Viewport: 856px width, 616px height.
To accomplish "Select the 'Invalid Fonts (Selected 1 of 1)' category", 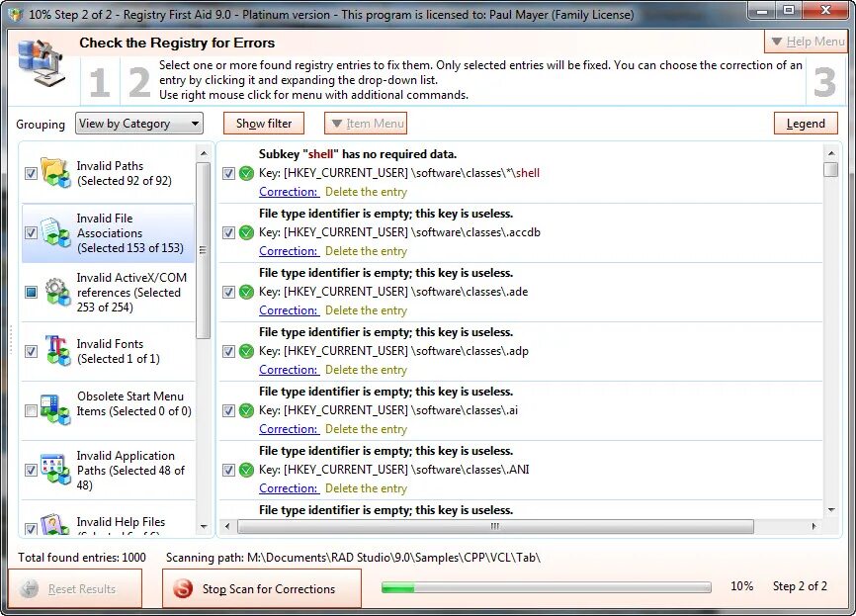I will point(108,351).
